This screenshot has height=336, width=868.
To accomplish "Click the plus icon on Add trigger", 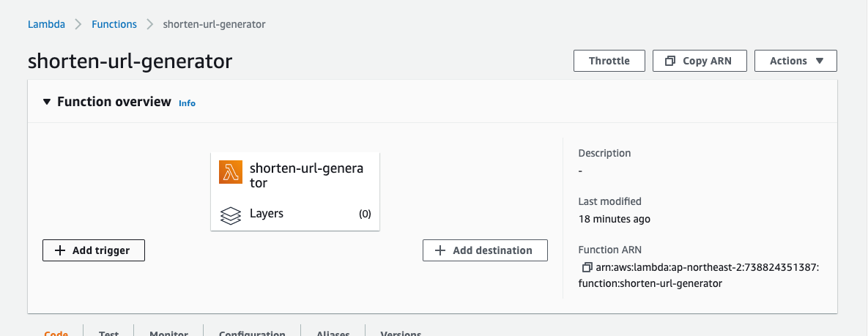I will 60,250.
